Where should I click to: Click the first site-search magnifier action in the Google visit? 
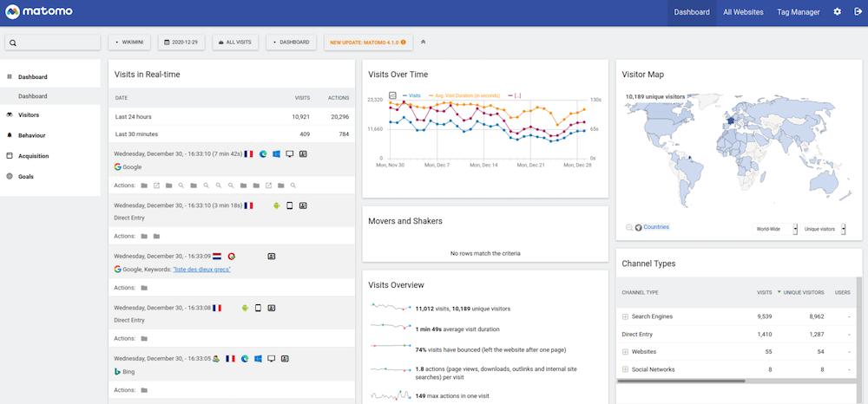coord(181,186)
